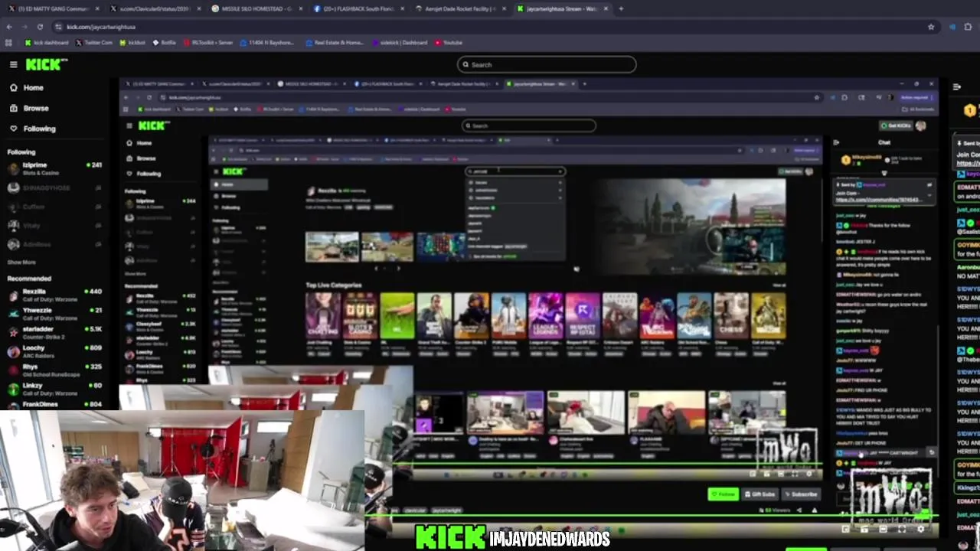Open Yhwezzle channel in Recommended

point(54,314)
